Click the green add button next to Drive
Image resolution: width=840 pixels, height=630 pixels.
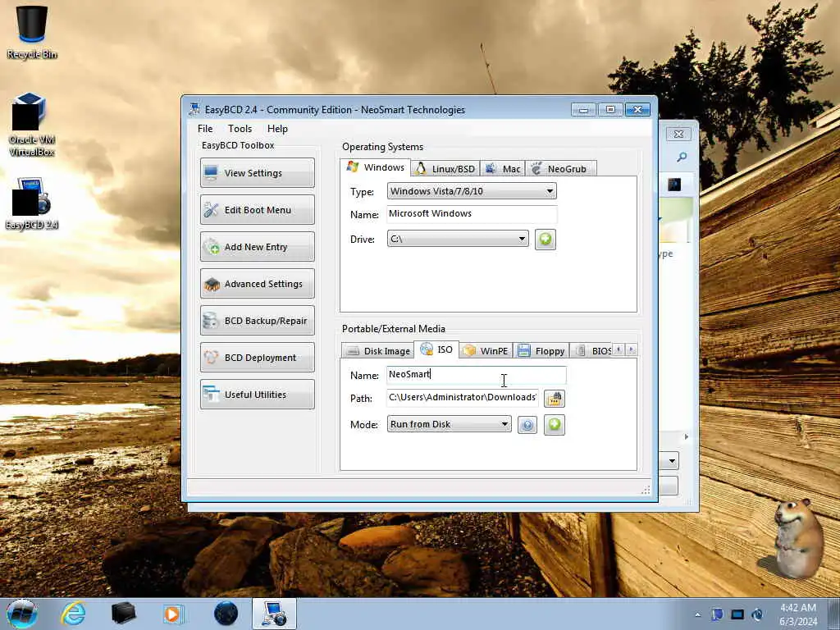(546, 239)
